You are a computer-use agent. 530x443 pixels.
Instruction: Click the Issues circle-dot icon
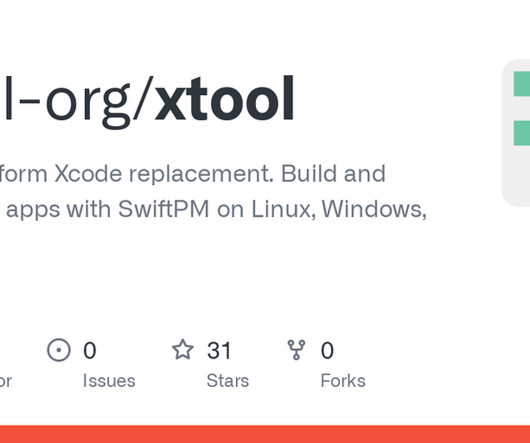click(x=59, y=350)
